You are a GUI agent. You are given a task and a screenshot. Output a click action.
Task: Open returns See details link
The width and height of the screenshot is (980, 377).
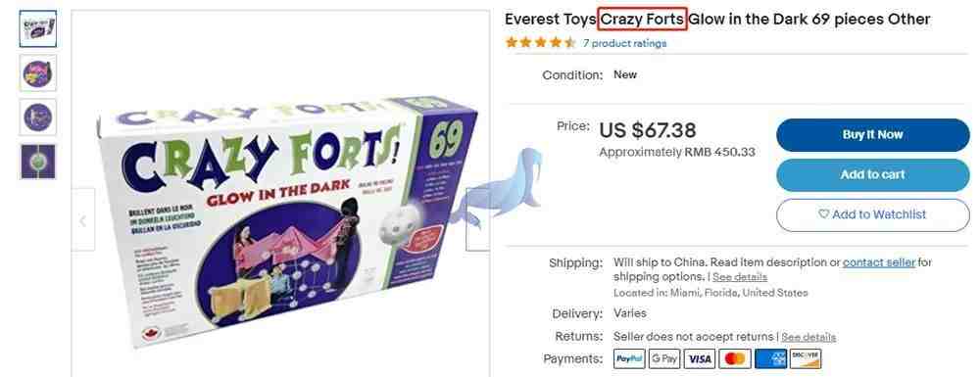[x=808, y=337]
